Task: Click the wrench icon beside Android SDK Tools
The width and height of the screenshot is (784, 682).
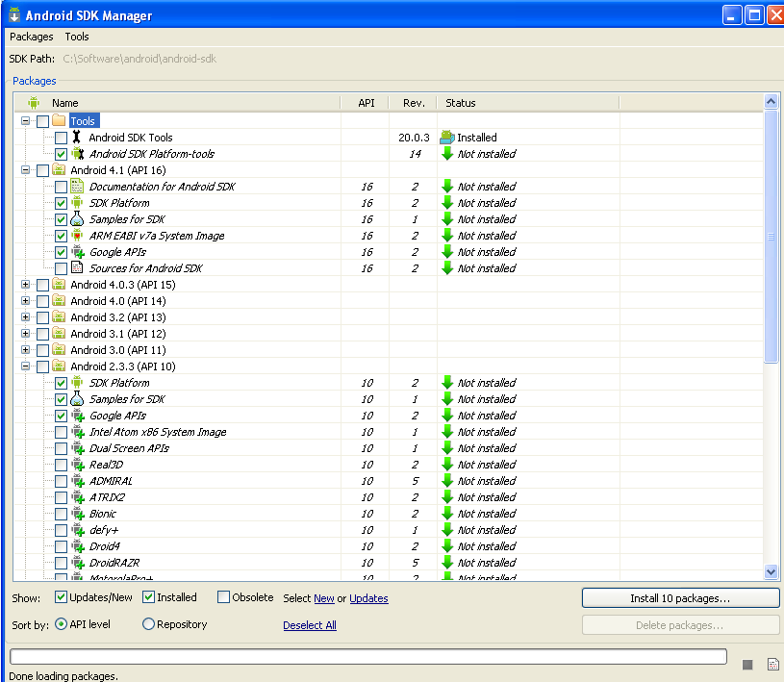Action: pos(77,137)
